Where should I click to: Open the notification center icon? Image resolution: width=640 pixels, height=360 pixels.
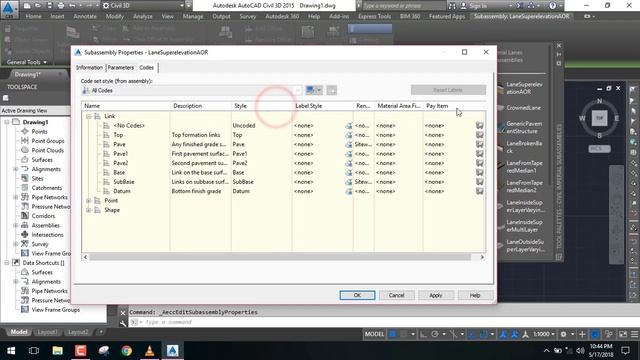[625, 351]
